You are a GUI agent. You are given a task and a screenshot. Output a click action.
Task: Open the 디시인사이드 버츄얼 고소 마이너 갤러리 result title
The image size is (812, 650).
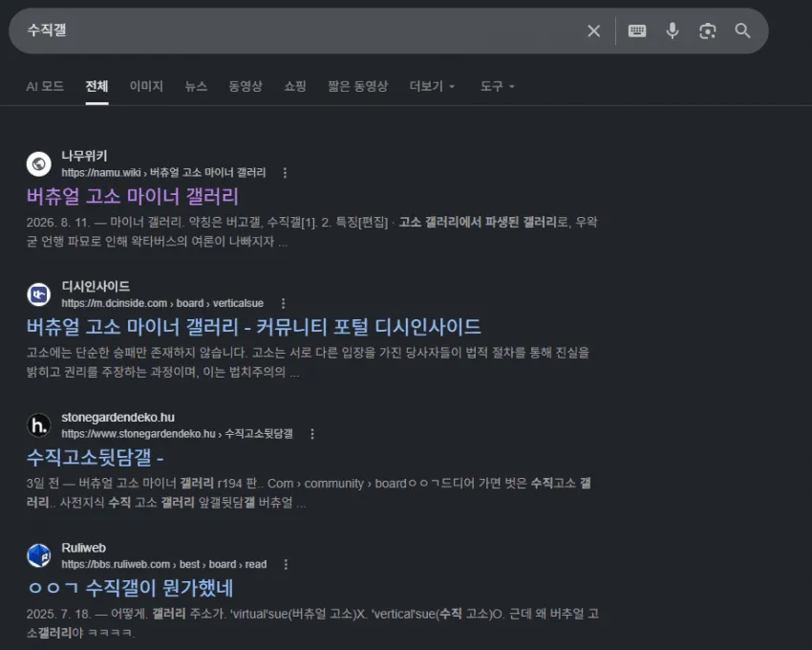point(254,327)
